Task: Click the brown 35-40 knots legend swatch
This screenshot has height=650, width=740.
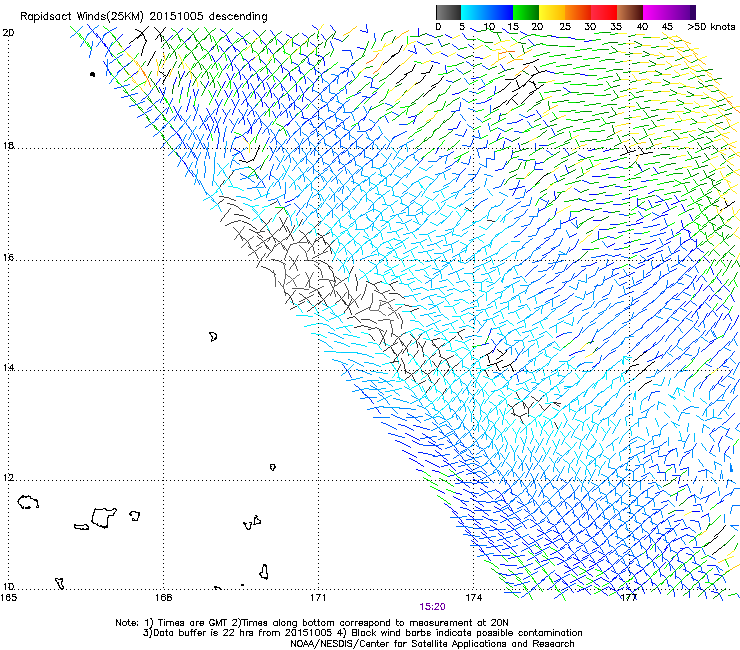Action: tap(630, 12)
